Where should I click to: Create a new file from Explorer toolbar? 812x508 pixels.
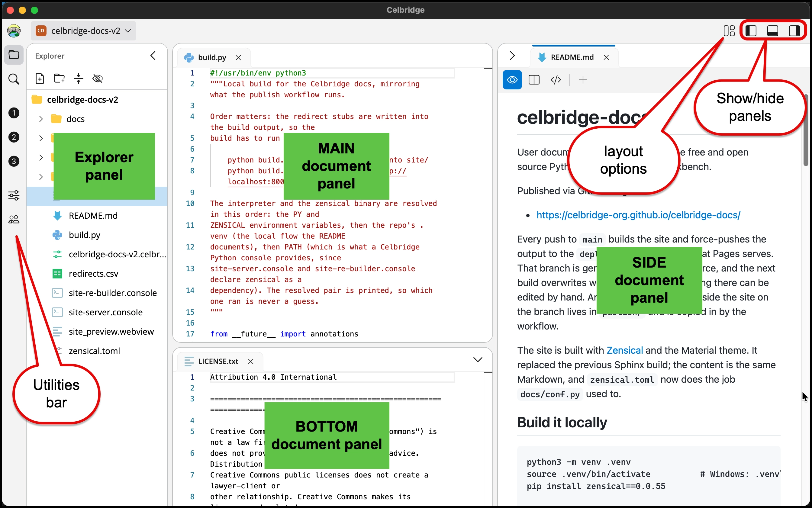[40, 79]
